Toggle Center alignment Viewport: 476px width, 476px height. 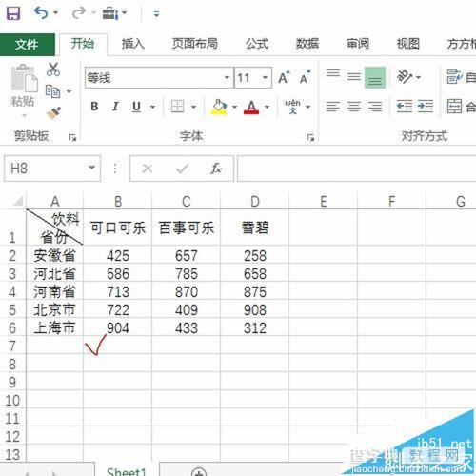point(354,107)
